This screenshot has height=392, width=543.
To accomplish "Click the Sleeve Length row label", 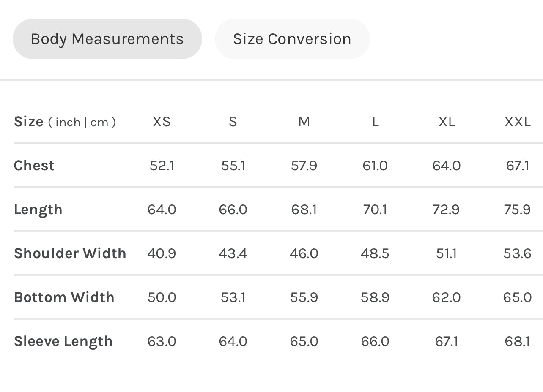I will pos(63,341).
